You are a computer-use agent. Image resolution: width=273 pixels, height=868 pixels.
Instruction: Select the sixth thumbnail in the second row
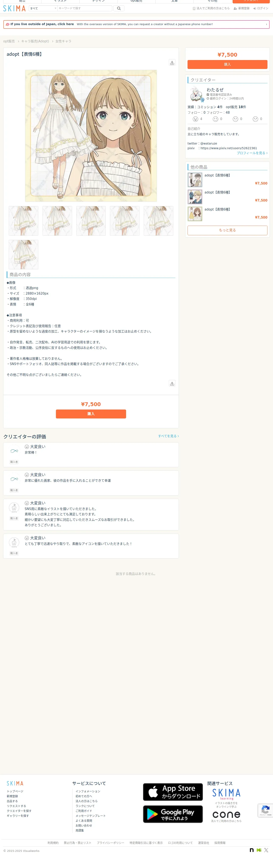point(24,254)
